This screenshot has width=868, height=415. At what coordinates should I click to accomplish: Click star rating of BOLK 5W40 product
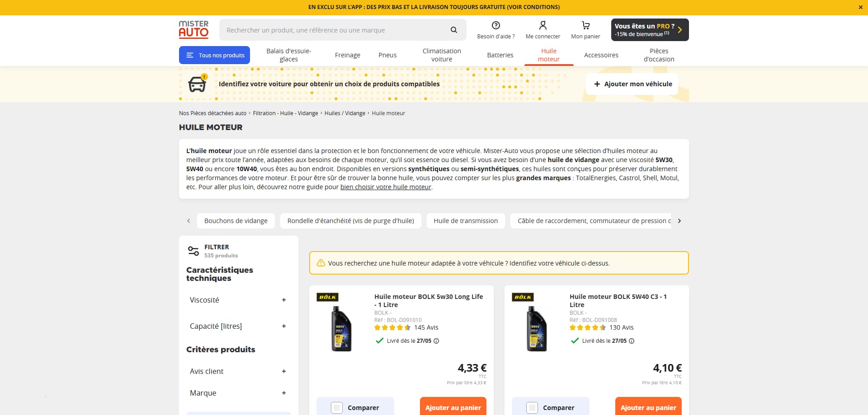coord(588,327)
